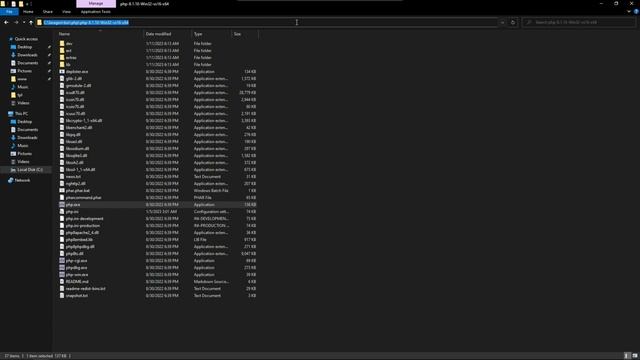Select the php-win.exe application icon
Screen dimensions: 640x360
(x=62, y=275)
